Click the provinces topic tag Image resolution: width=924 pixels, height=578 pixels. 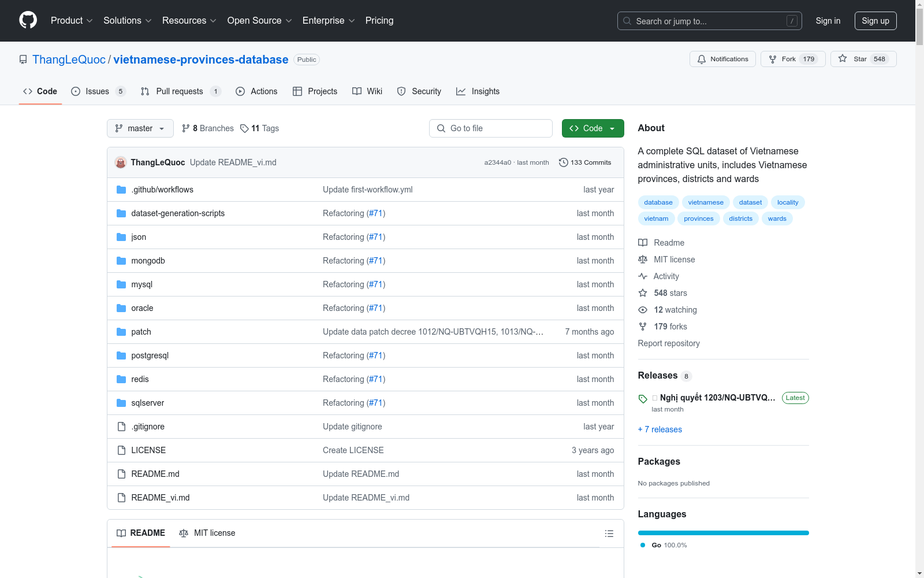tap(699, 218)
